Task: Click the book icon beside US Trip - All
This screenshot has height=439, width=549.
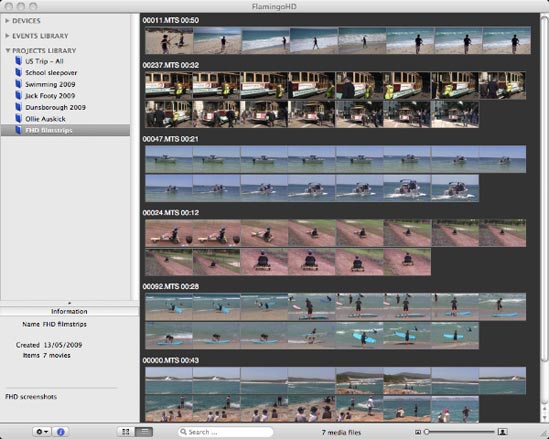Action: [x=18, y=61]
